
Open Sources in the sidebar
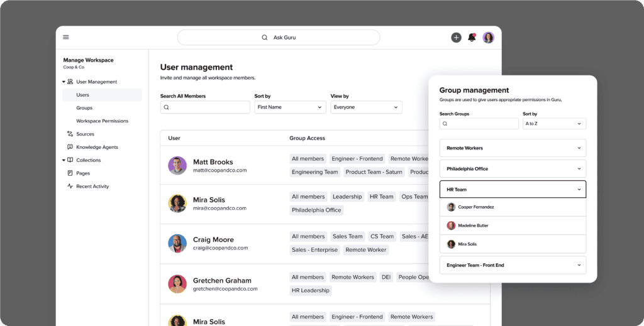click(x=85, y=134)
